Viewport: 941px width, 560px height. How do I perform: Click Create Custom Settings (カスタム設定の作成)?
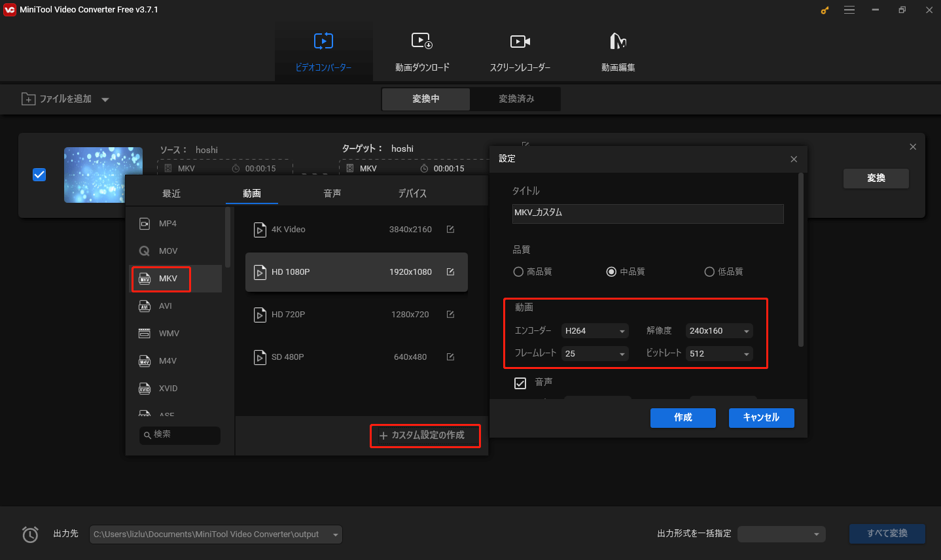click(425, 436)
